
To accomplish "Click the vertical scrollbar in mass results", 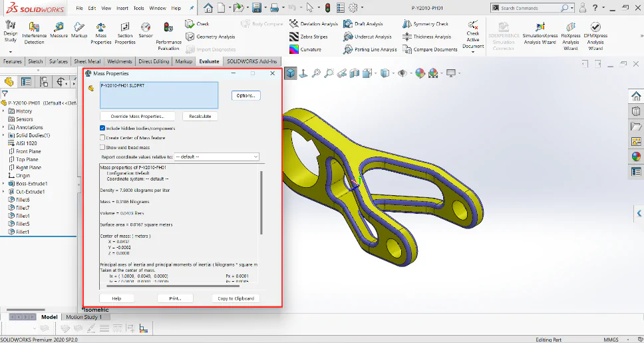I will point(261,202).
